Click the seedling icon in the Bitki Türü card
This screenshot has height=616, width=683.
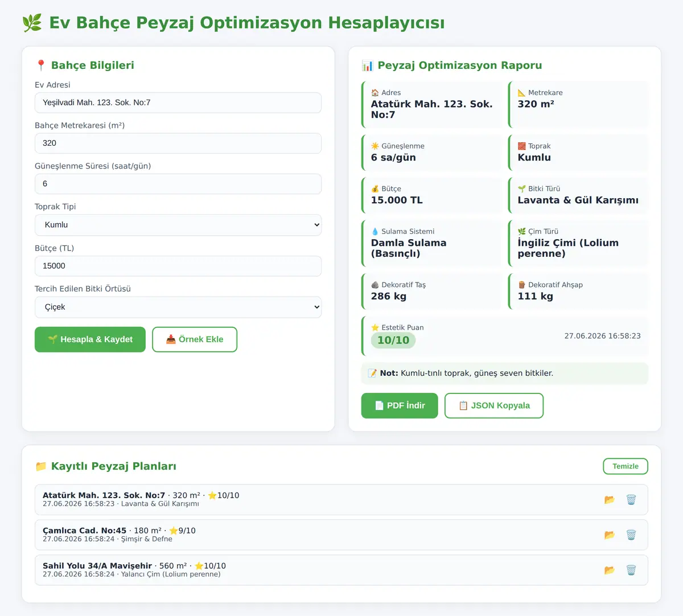pos(521,189)
